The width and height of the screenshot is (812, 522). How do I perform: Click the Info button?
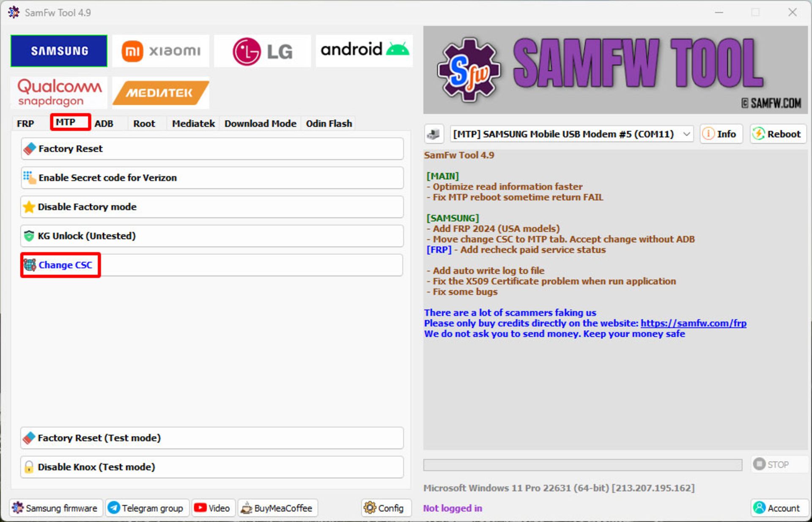point(720,133)
